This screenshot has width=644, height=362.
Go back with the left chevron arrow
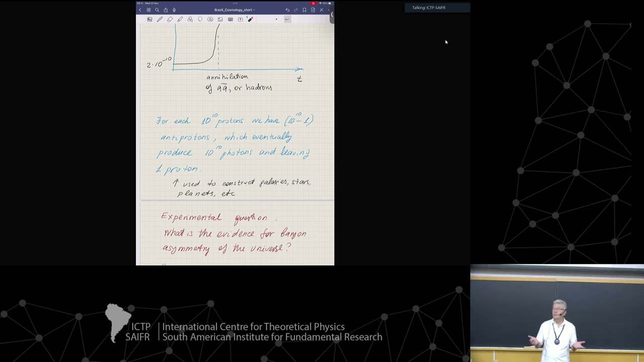coord(140,10)
